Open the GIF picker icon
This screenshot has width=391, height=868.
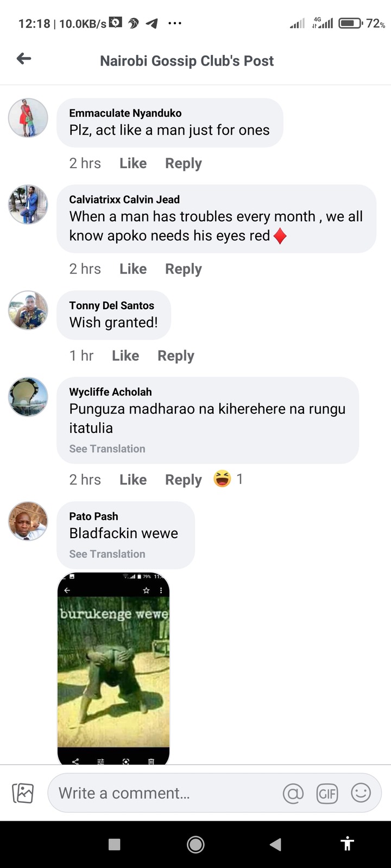(x=327, y=794)
